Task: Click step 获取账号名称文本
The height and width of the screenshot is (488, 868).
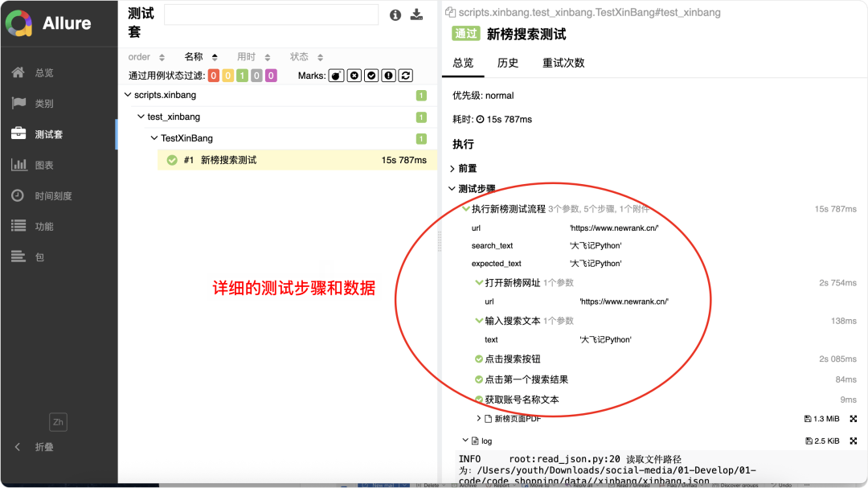Action: pyautogui.click(x=522, y=400)
